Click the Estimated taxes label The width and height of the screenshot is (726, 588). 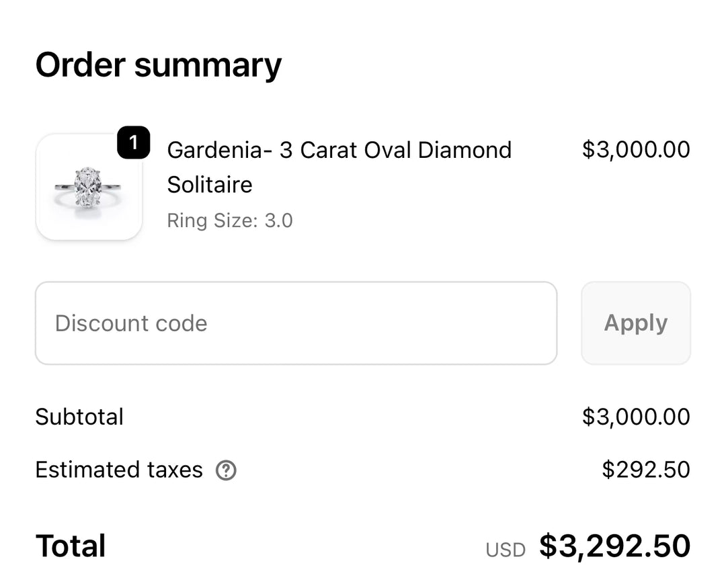pyautogui.click(x=119, y=470)
